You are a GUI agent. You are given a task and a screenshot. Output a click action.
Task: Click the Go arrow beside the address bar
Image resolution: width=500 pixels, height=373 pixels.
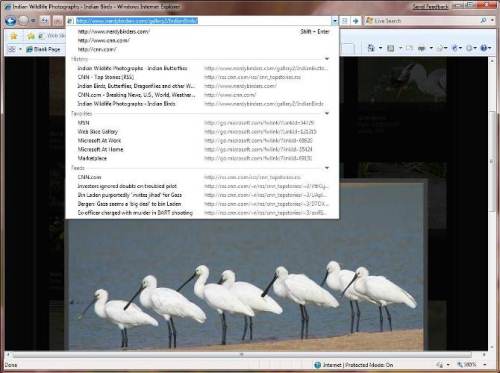click(356, 21)
